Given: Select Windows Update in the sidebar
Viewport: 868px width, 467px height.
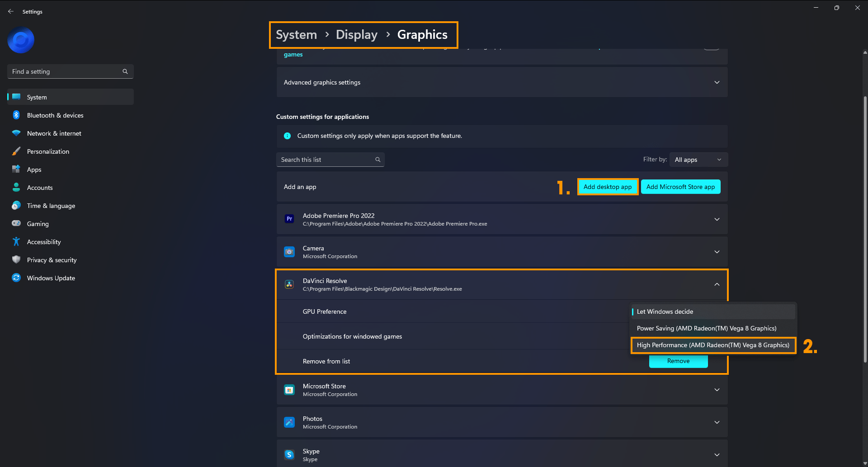Looking at the screenshot, I should [x=51, y=278].
